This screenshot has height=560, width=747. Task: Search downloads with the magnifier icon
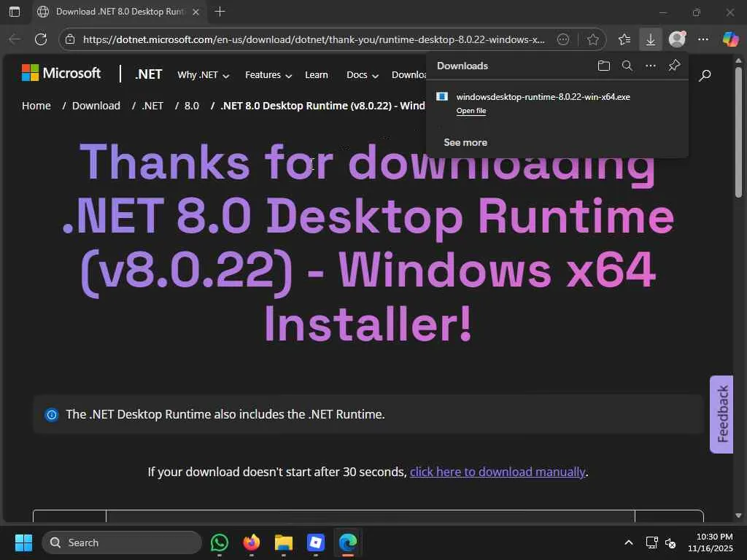[x=627, y=66]
